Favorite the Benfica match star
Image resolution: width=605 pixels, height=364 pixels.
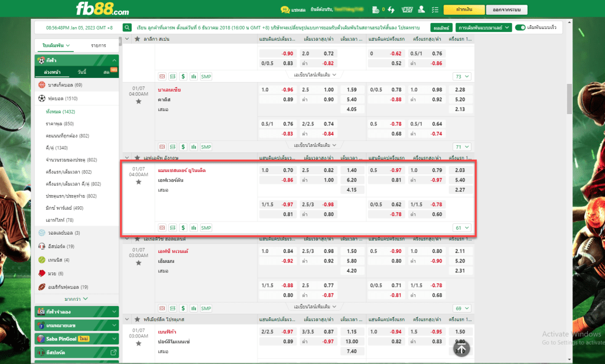[x=138, y=343]
